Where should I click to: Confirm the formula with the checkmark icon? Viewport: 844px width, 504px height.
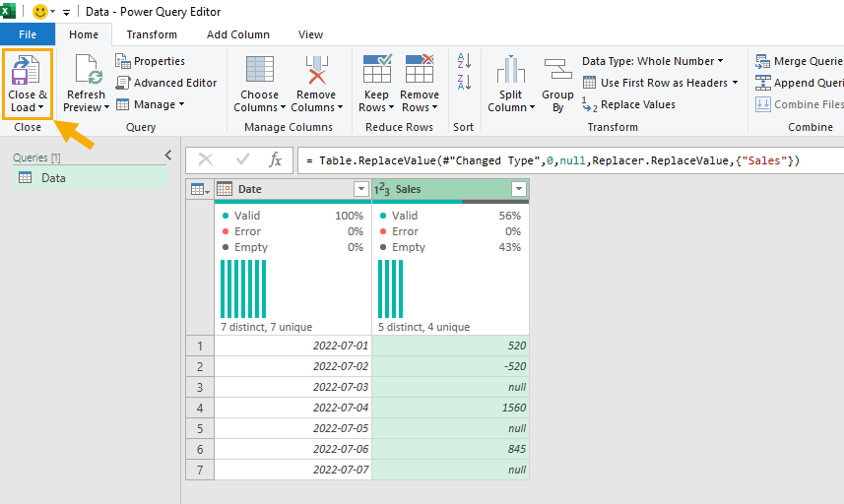(x=242, y=159)
